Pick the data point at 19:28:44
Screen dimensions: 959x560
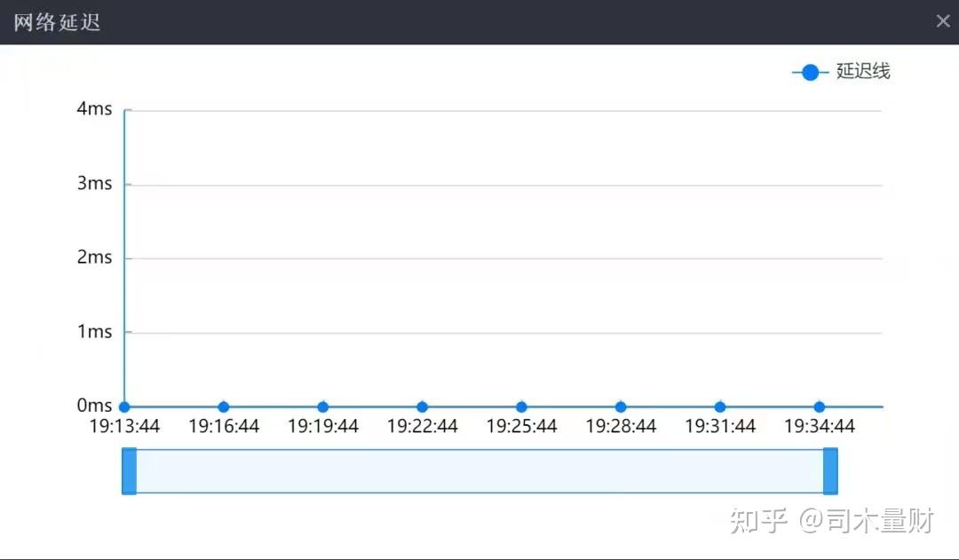(621, 407)
